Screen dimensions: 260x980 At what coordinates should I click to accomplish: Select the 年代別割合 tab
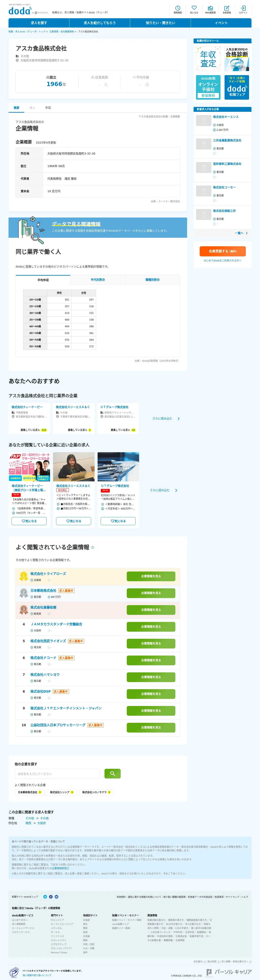tap(98, 280)
